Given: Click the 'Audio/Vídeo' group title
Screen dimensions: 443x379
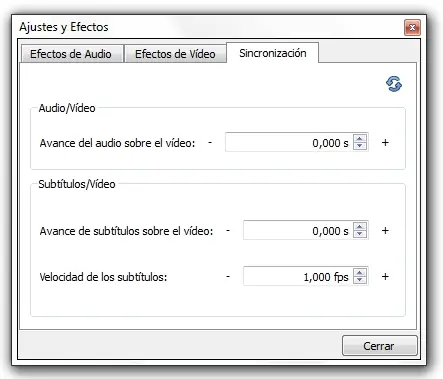Looking at the screenshot, I should (67, 108).
